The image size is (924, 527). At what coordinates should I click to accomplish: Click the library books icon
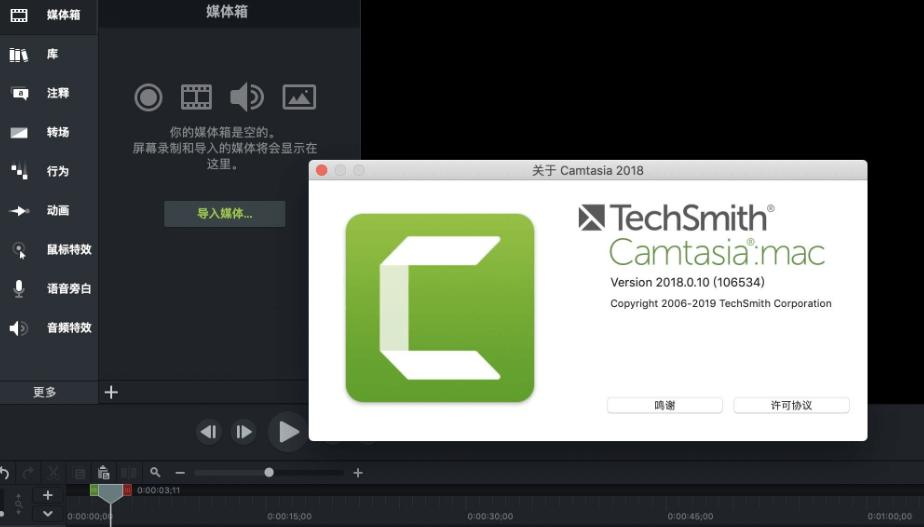(x=19, y=55)
